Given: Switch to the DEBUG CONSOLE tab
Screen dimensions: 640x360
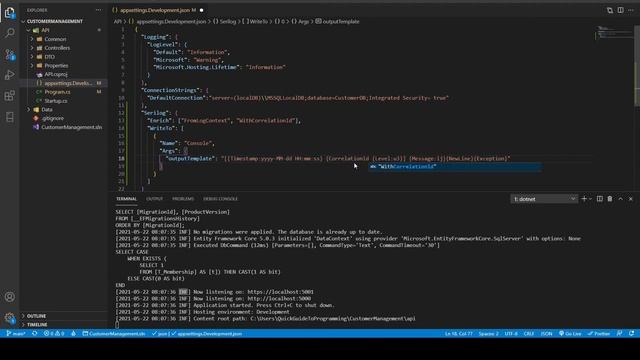Looking at the screenshot, I should [x=220, y=199].
